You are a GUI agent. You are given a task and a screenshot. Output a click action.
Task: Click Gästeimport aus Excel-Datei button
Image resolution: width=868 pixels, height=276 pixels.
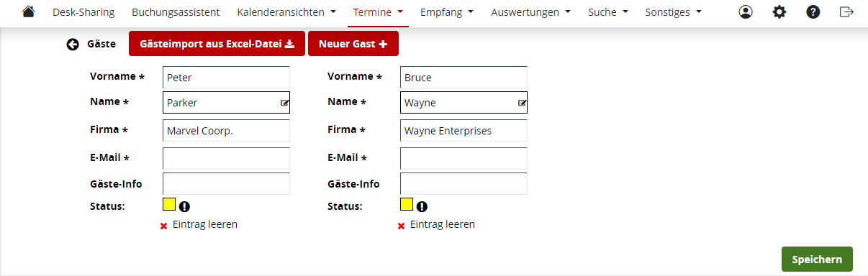217,44
